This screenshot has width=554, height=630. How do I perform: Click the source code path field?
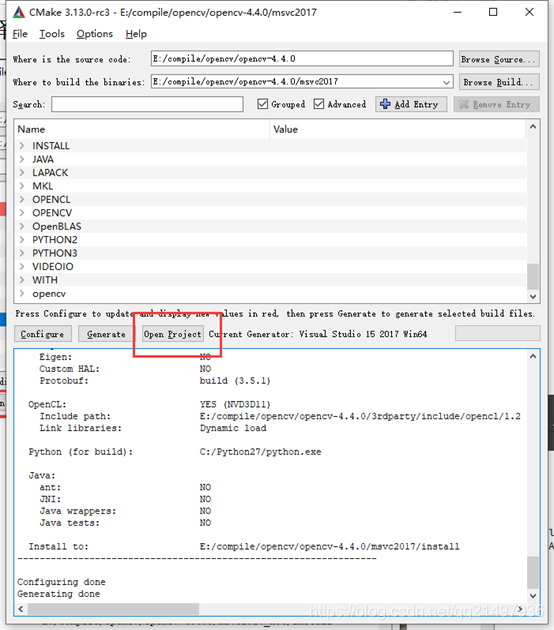pos(302,59)
